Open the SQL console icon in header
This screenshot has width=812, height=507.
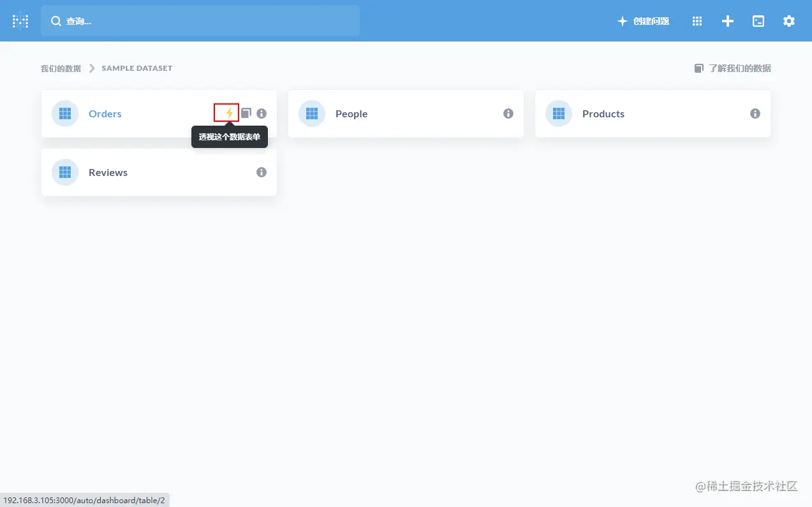[x=758, y=21]
